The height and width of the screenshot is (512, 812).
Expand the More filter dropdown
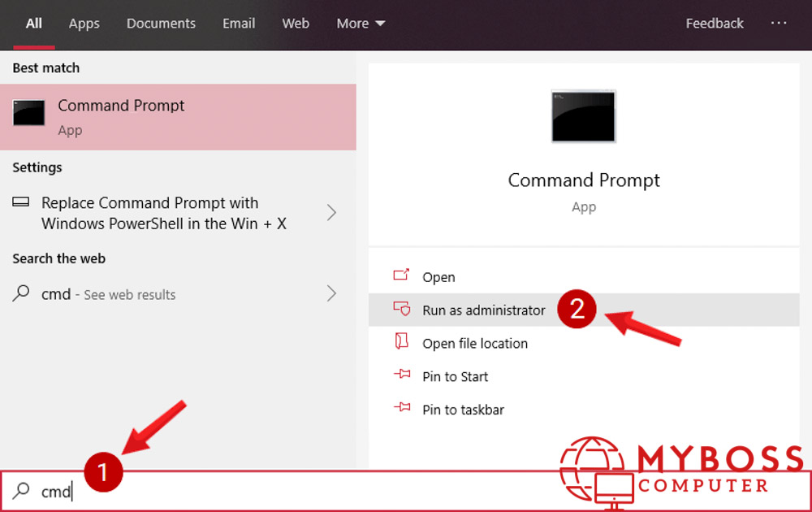click(x=361, y=24)
